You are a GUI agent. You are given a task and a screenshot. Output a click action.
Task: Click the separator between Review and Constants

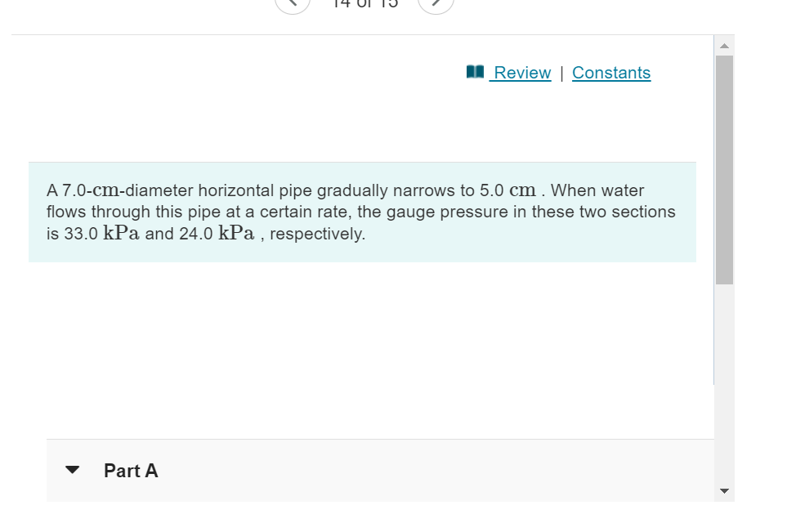(x=561, y=72)
